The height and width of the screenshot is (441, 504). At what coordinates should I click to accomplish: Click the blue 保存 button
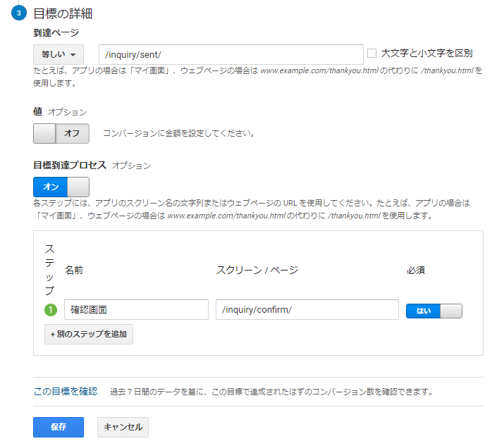(x=59, y=427)
